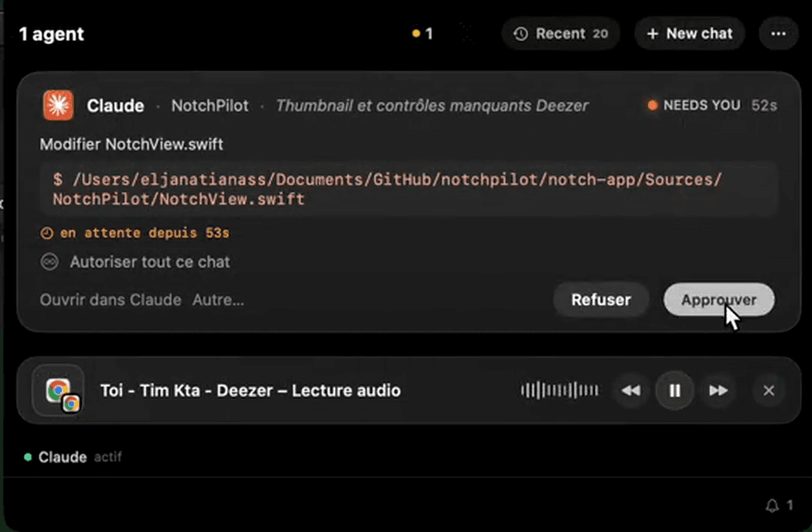Screen dimensions: 812x532
Task: Choose Autre… option
Action: (x=218, y=300)
